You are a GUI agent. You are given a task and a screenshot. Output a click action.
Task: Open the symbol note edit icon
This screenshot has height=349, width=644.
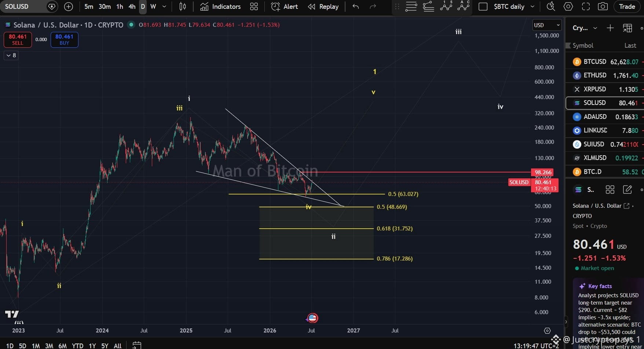point(627,189)
